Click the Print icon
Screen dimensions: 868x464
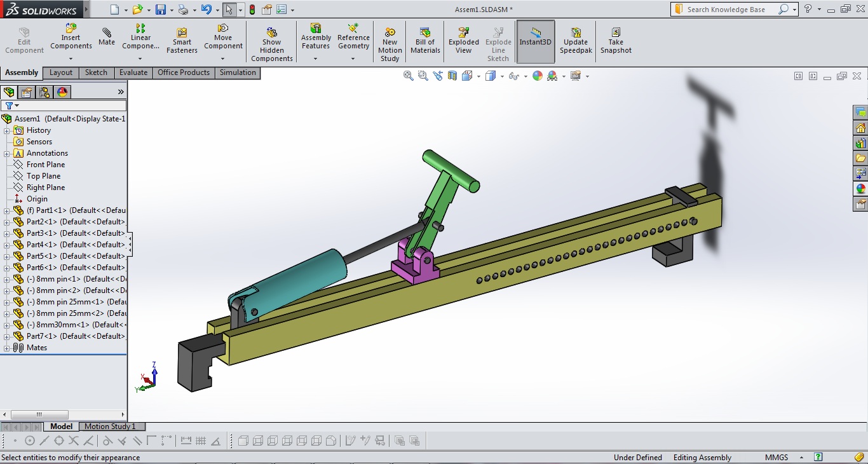point(183,10)
